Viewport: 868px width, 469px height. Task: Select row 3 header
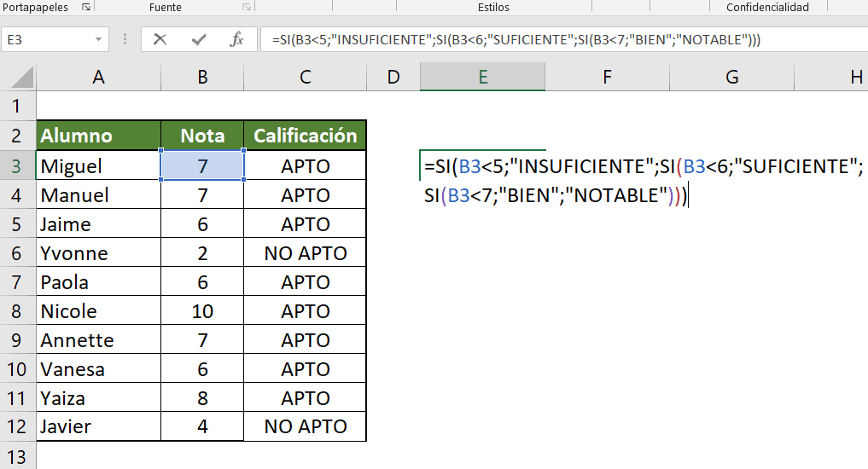16,165
